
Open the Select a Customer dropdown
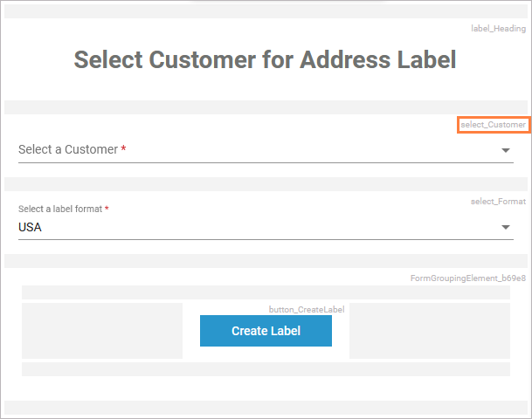tap(262, 149)
